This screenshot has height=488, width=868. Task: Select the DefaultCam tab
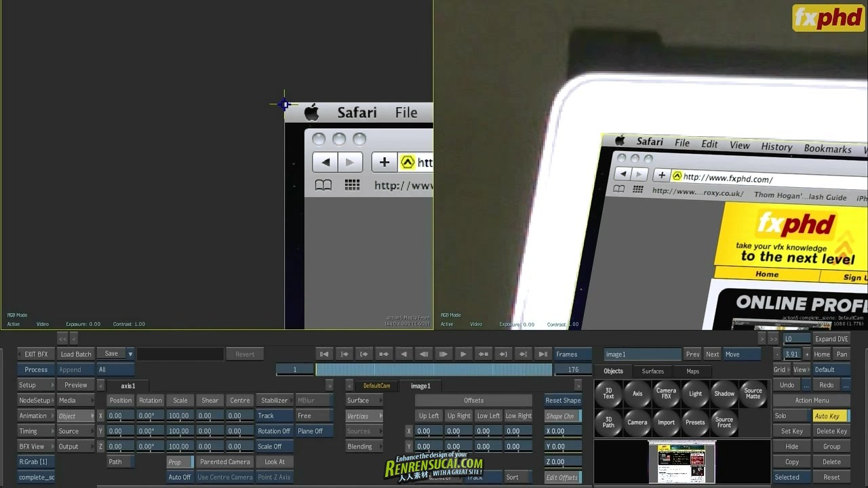pos(376,386)
